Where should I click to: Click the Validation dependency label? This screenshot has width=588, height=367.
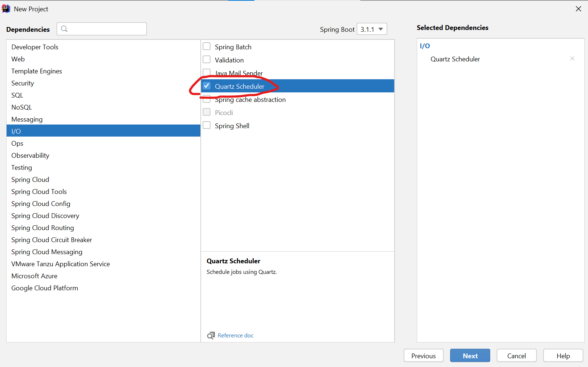coord(229,60)
